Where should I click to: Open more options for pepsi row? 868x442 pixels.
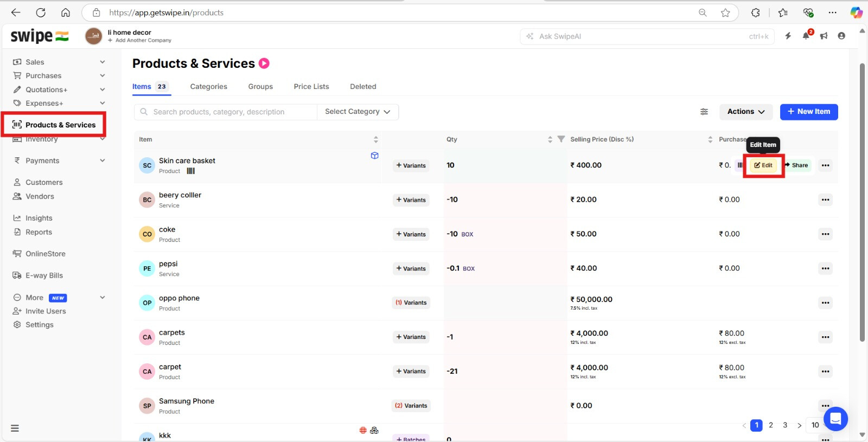pos(825,268)
